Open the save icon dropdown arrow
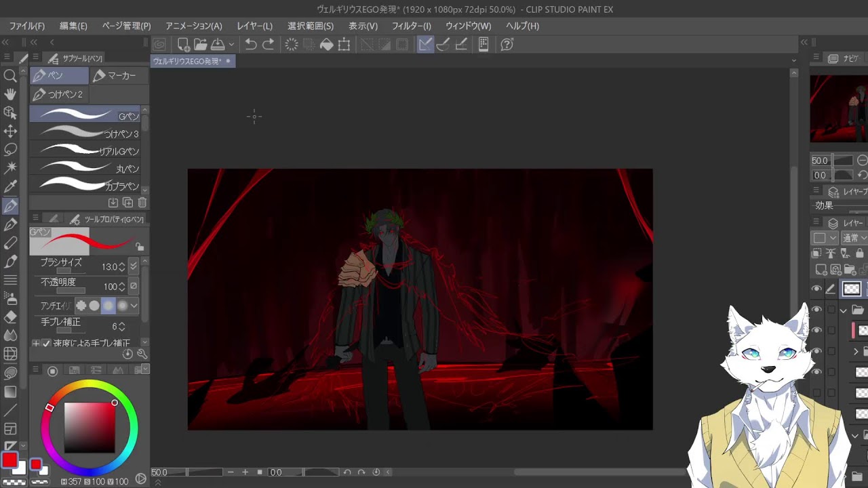 [x=231, y=45]
